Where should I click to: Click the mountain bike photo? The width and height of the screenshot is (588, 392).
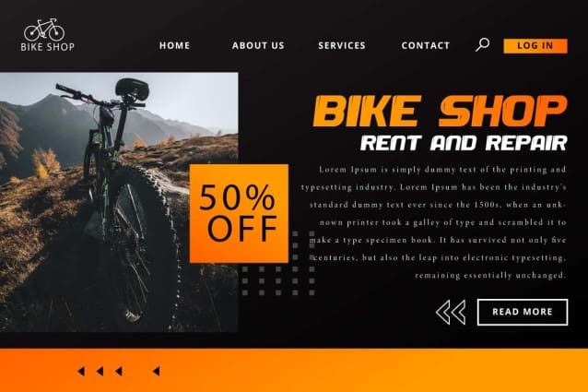(119, 202)
